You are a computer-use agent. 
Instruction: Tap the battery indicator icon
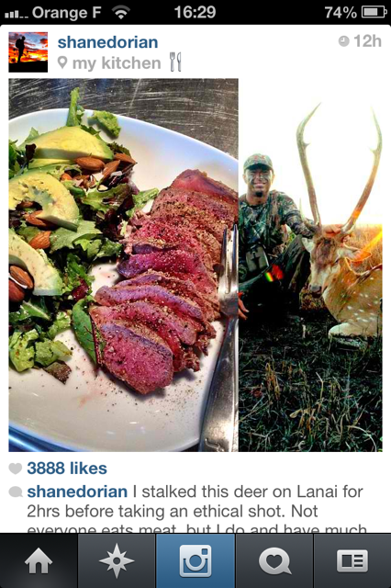tap(374, 12)
